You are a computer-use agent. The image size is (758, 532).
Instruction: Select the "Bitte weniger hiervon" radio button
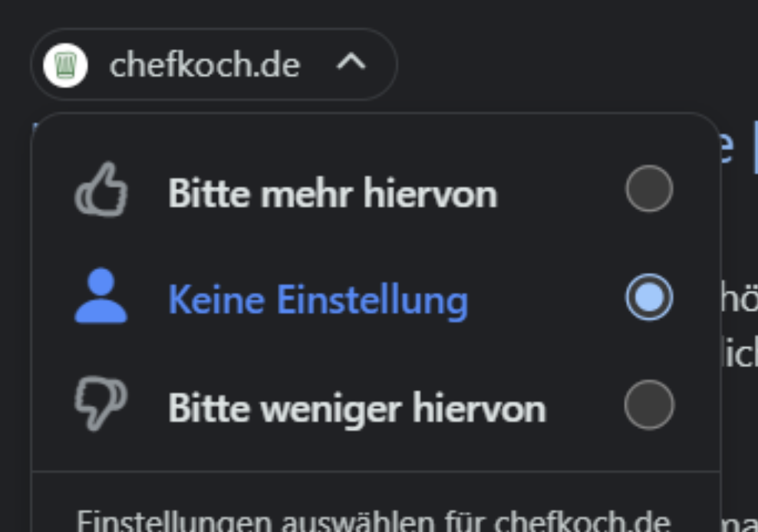[x=649, y=405]
